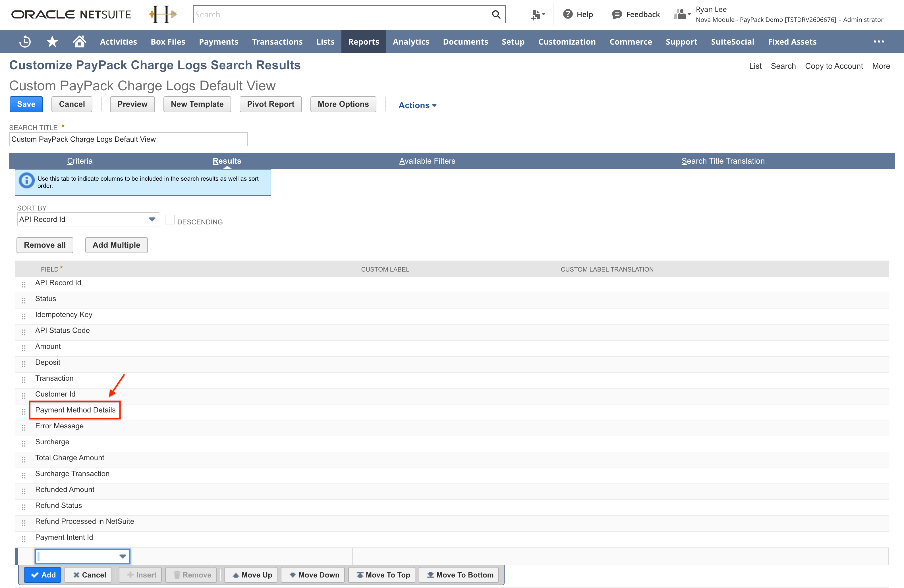
Task: Switch to the Criteria tab
Action: point(79,161)
